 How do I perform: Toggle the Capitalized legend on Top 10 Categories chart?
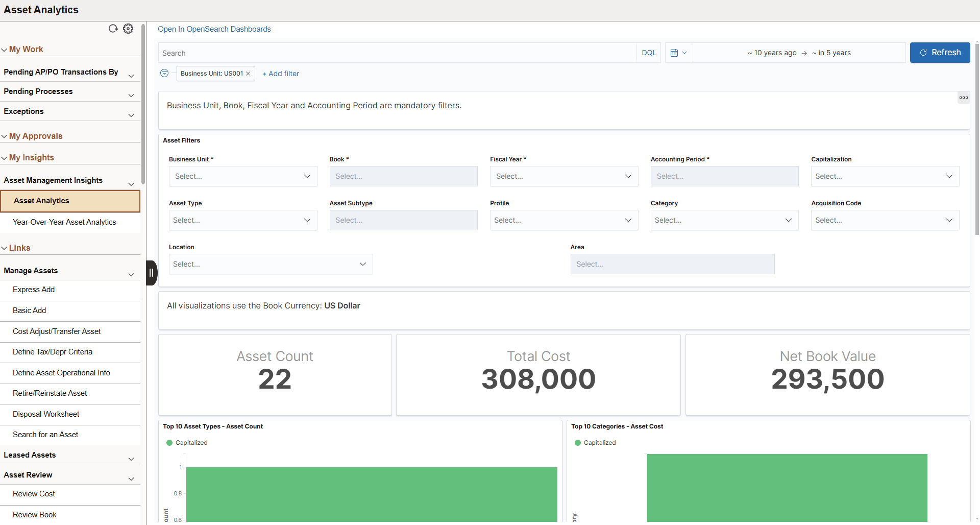(595, 442)
